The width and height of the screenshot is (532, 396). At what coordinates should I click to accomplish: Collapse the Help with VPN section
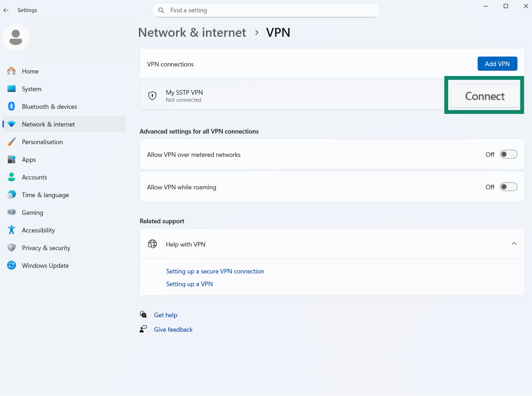point(514,244)
